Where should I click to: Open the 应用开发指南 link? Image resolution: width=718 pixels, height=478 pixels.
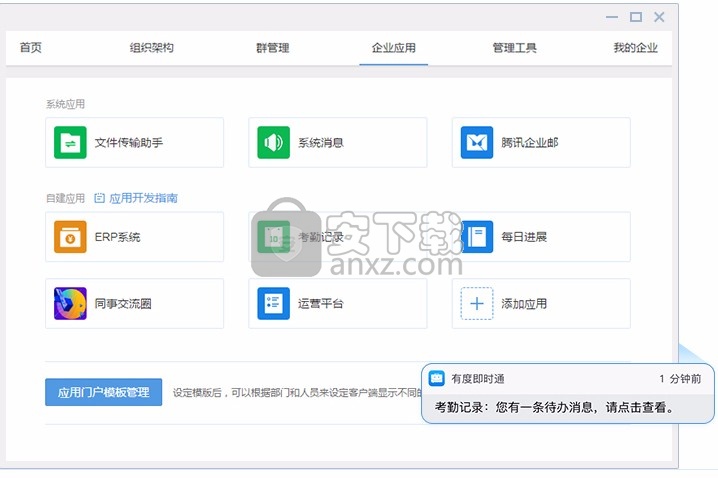click(x=143, y=198)
